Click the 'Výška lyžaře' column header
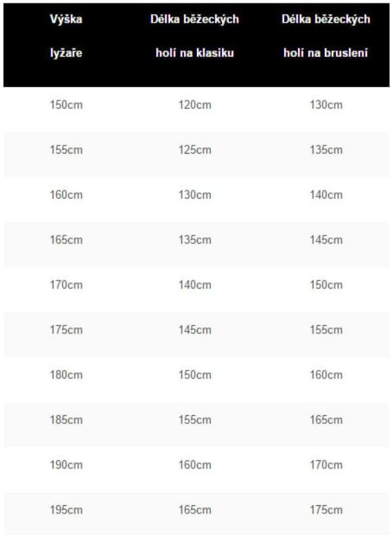The image size is (392, 535). [66, 36]
